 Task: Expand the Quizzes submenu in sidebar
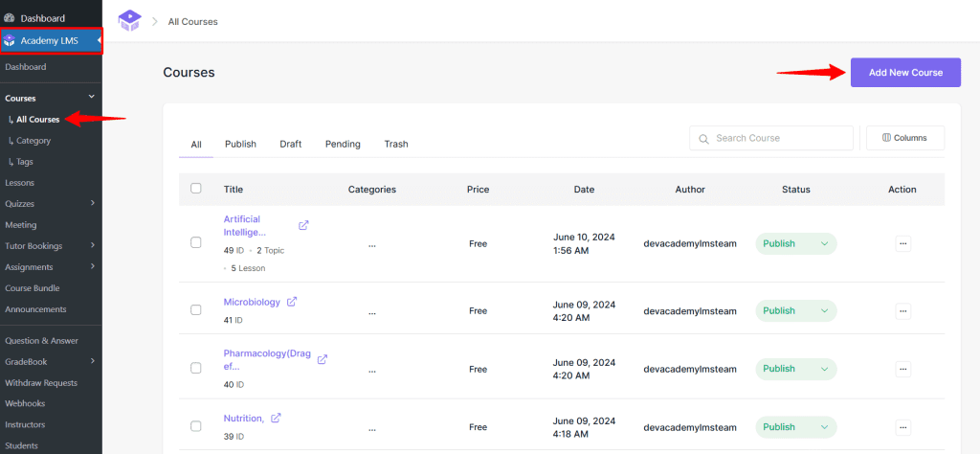point(92,203)
